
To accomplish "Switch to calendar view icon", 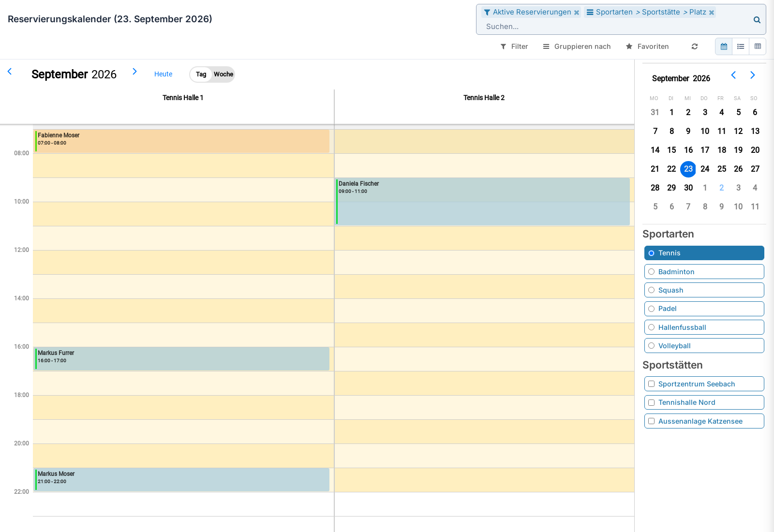I will click(724, 46).
